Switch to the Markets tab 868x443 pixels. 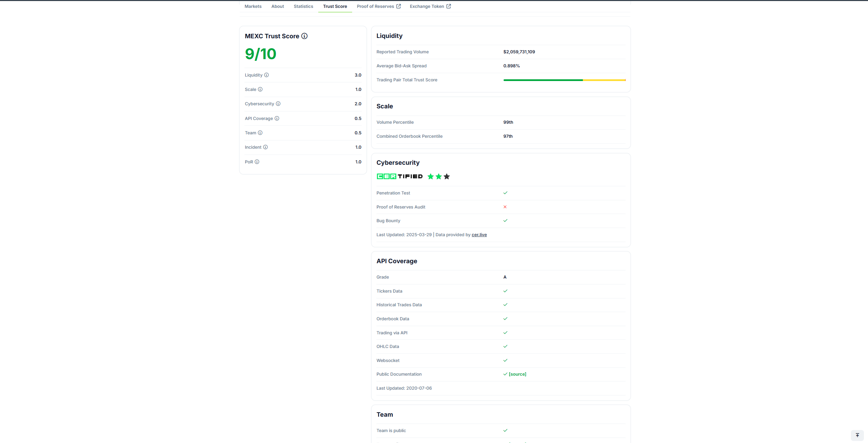tap(253, 6)
